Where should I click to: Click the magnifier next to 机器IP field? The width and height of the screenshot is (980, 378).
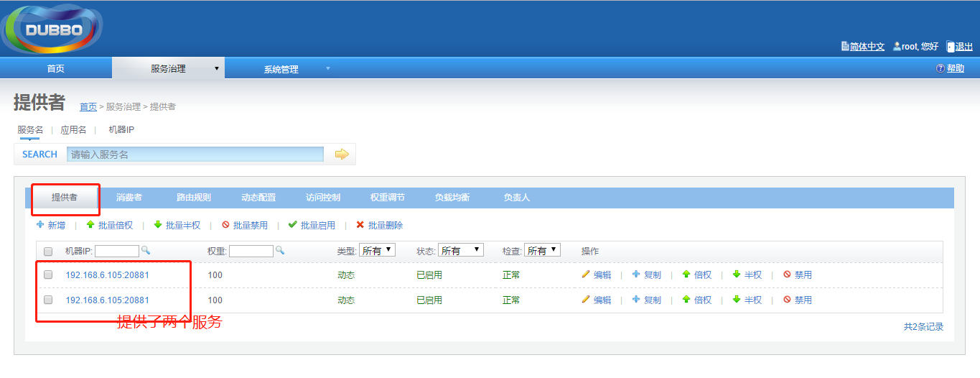[x=145, y=250]
